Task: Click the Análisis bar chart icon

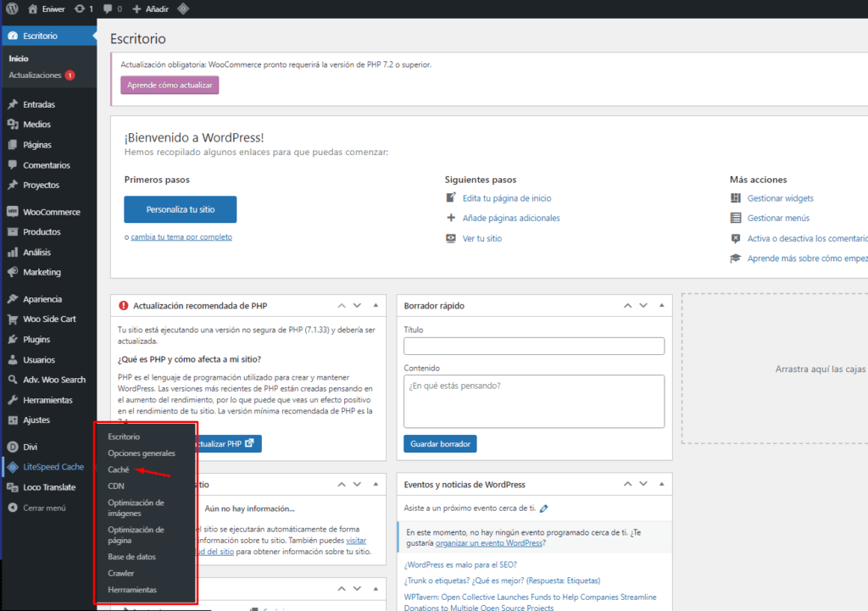Action: 13,253
